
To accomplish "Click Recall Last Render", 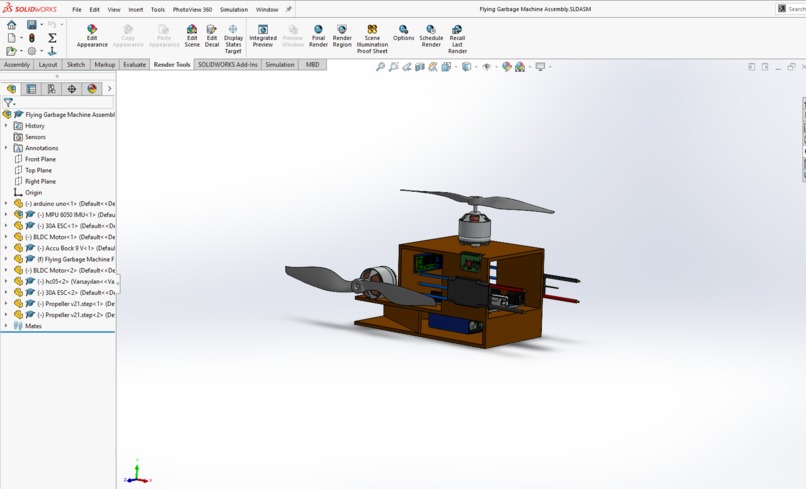I will click(457, 39).
